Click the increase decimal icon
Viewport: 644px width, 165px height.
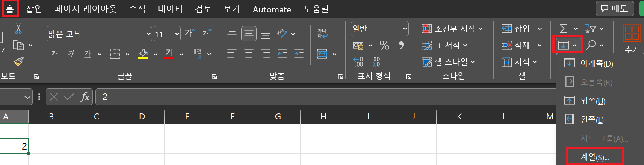(x=358, y=62)
